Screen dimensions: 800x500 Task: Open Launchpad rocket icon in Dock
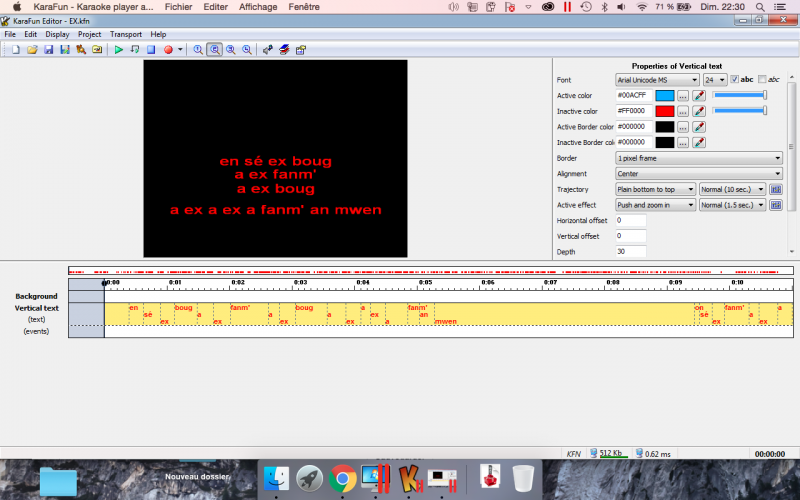click(x=309, y=479)
